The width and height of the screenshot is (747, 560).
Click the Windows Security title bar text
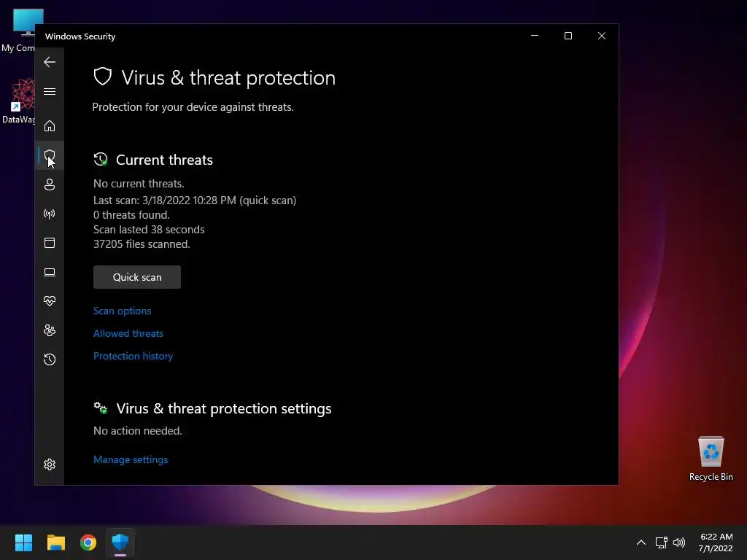pyautogui.click(x=80, y=36)
